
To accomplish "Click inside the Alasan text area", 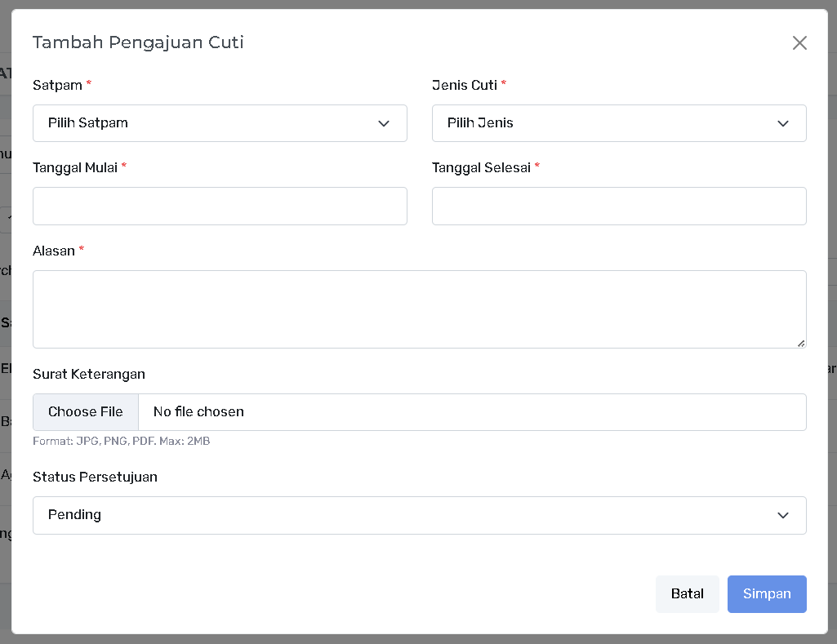I will pos(419,309).
